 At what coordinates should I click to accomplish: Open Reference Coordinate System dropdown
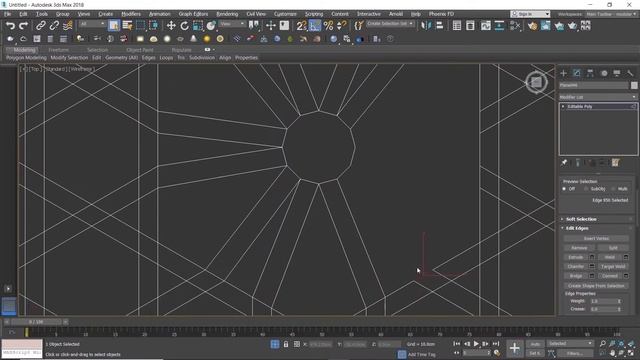[x=232, y=24]
